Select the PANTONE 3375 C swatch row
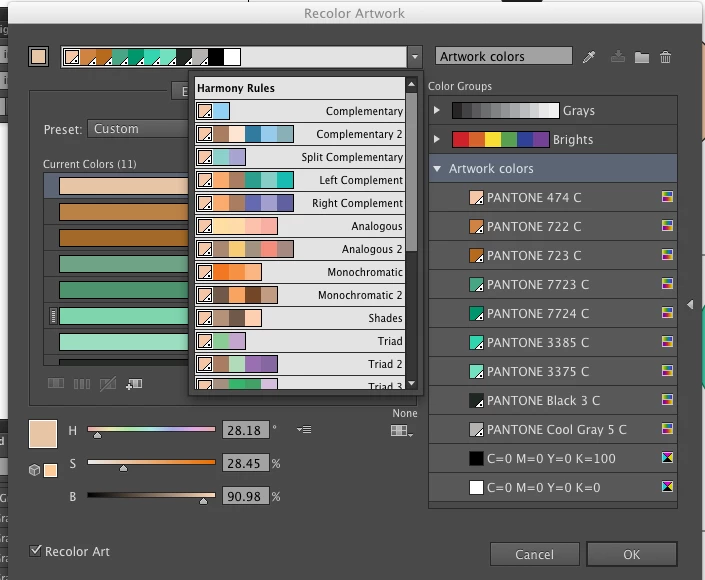705x580 pixels. tap(553, 371)
